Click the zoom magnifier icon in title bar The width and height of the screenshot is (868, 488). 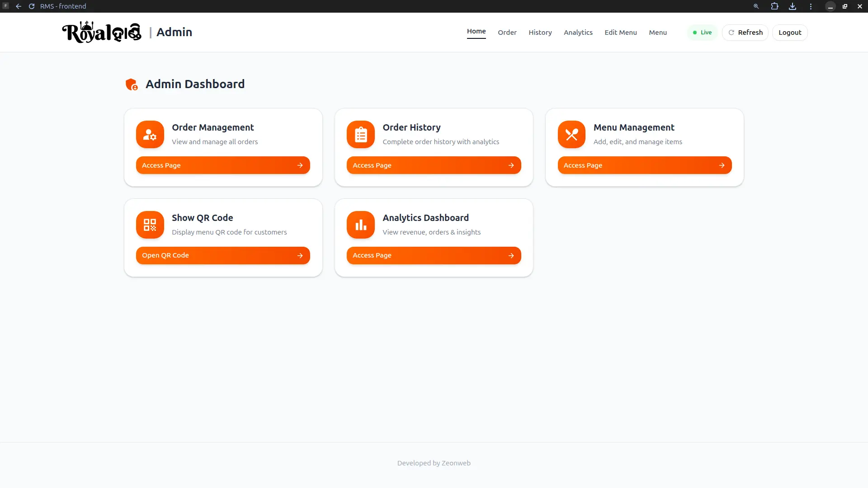[x=756, y=6]
